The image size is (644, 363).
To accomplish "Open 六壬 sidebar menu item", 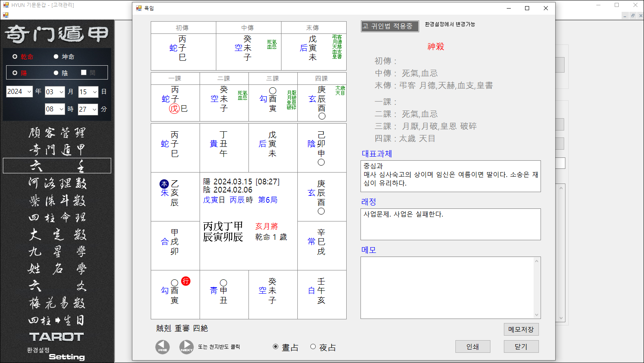I will click(x=57, y=166).
